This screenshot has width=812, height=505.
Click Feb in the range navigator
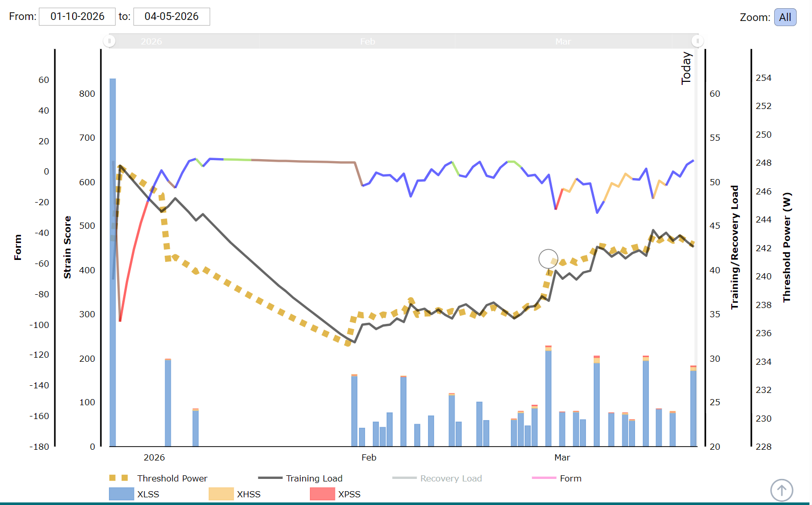(x=368, y=41)
